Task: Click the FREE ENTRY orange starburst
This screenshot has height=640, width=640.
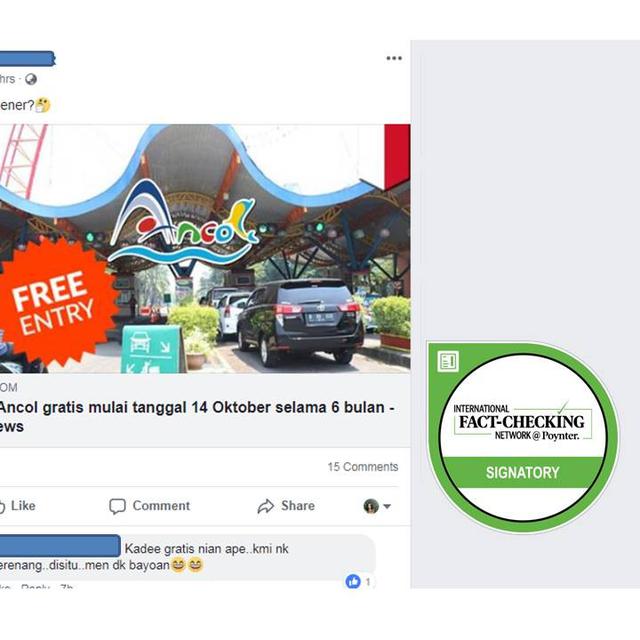Action: (57, 304)
